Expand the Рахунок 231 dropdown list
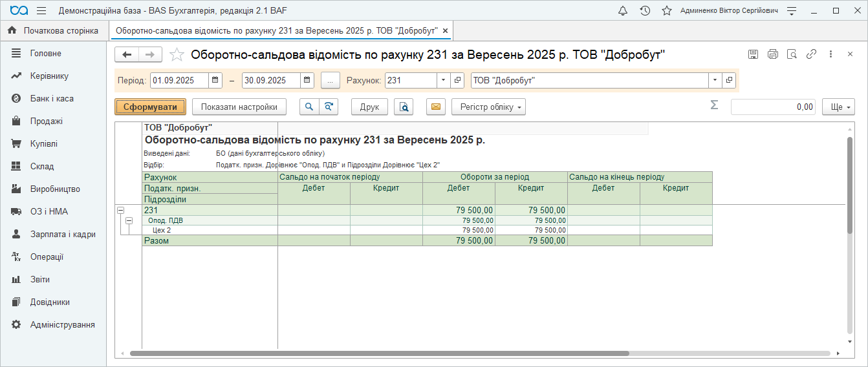 click(443, 81)
